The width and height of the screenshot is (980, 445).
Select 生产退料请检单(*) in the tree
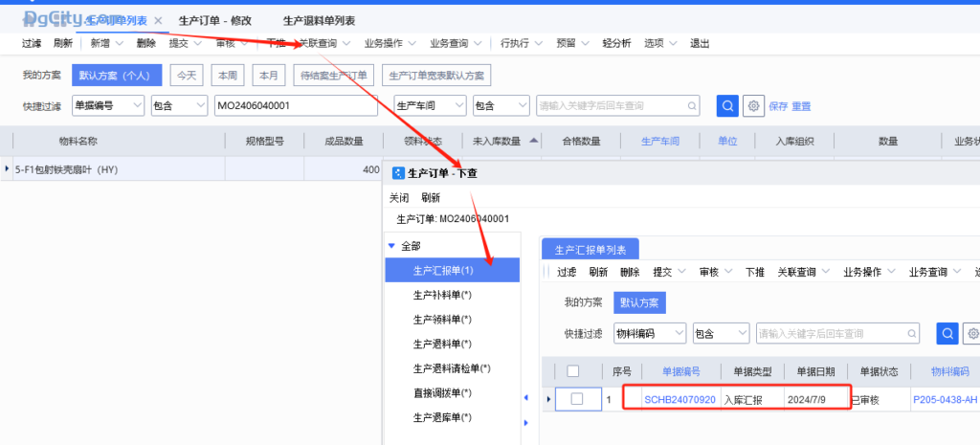(x=453, y=368)
